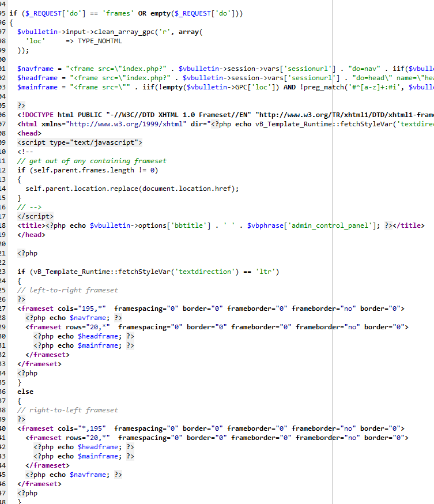
Task: Click the cols="195,*" attribute
Action: tap(82, 309)
